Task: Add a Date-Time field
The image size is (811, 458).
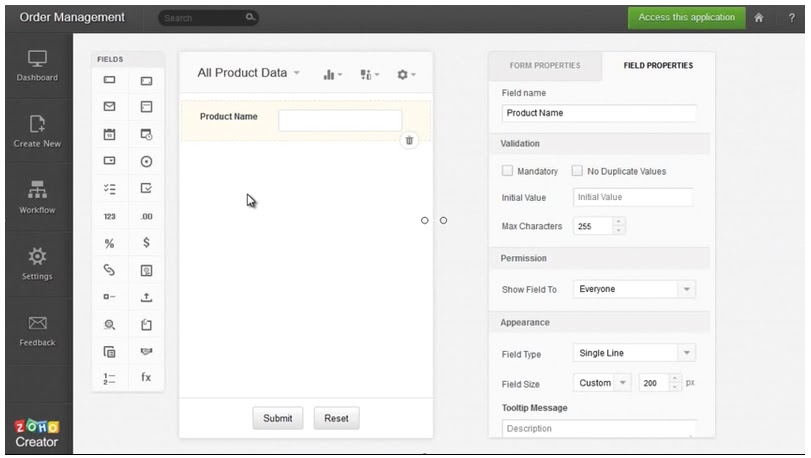Action: coord(146,134)
